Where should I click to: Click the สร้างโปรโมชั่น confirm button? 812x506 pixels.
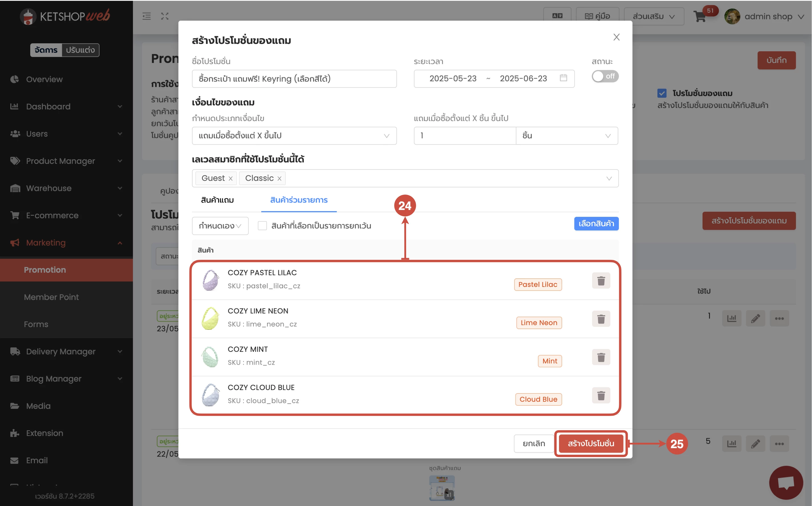(591, 443)
